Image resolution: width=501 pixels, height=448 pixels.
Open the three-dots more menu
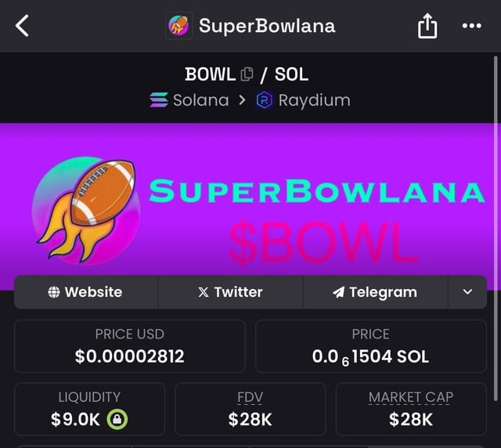[x=471, y=26]
